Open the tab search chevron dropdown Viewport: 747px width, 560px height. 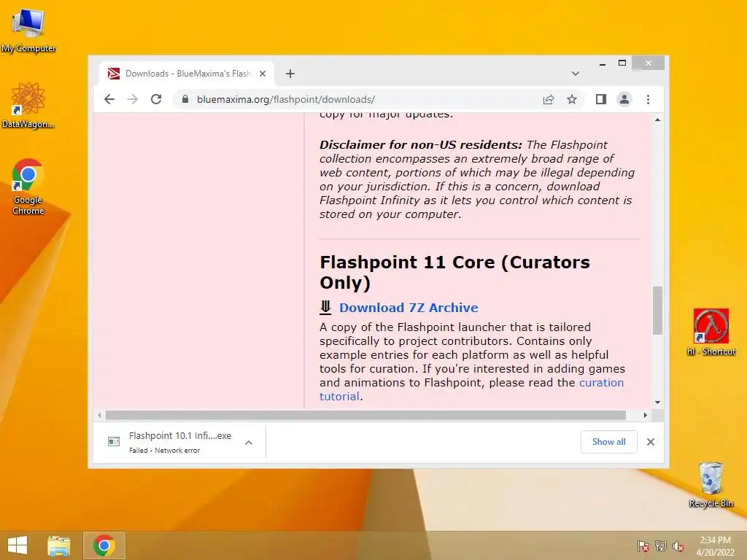576,74
